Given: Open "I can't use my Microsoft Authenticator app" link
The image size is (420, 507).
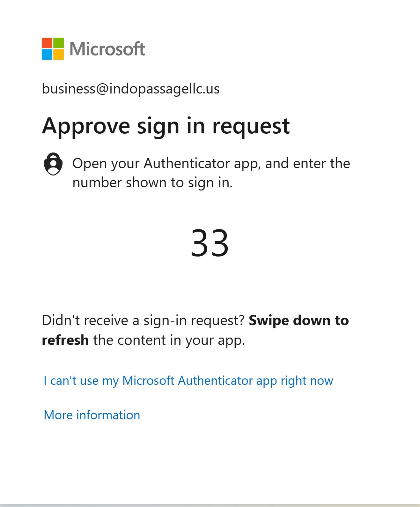Looking at the screenshot, I should click(188, 381).
